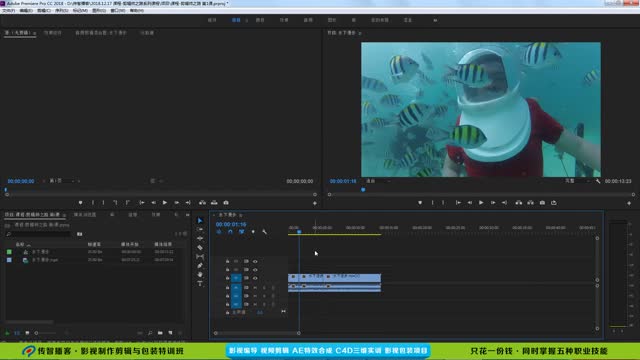Click Find magnifier at Project panel bottom
The image size is (640, 360).
pos(150,333)
